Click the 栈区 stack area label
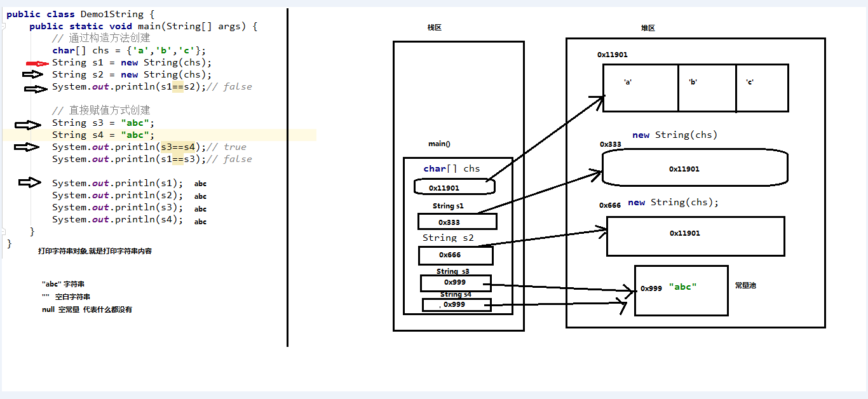 tap(434, 28)
